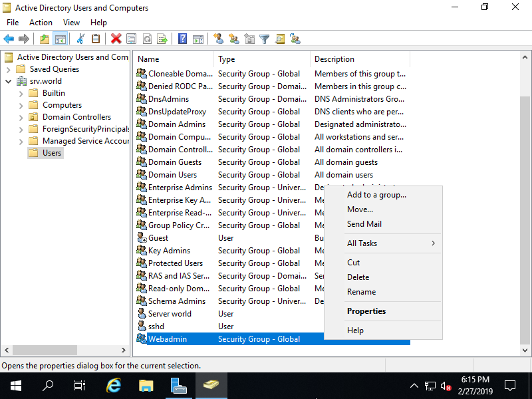Expand the Domain Controllers folder
The image size is (532, 399).
click(20, 116)
